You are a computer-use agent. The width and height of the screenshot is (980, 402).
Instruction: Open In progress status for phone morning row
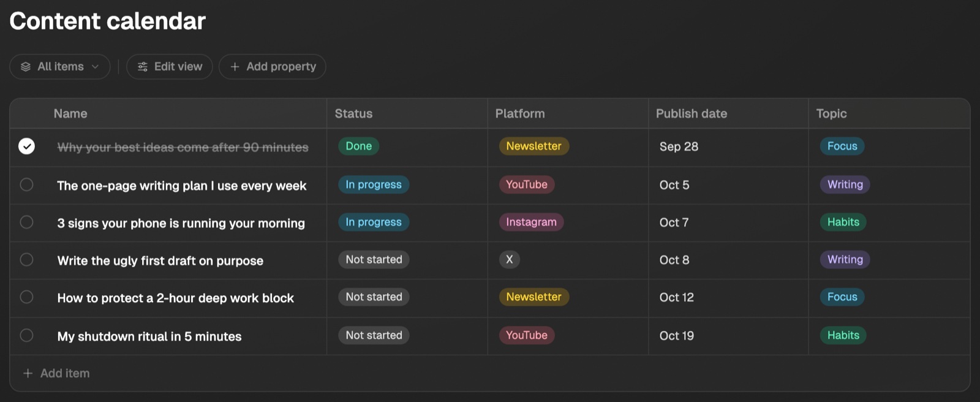coord(374,222)
